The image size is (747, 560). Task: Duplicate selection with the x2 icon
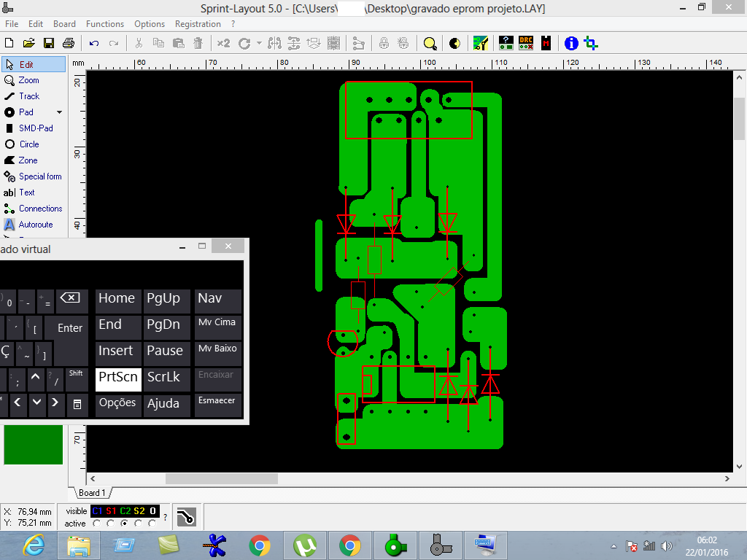[x=223, y=43]
